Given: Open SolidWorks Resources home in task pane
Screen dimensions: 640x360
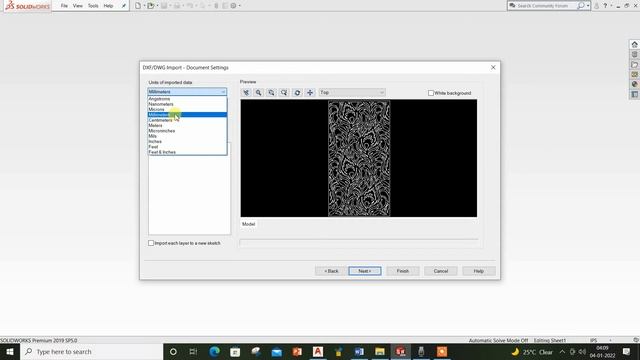Looking at the screenshot, I should pyautogui.click(x=634, y=44).
